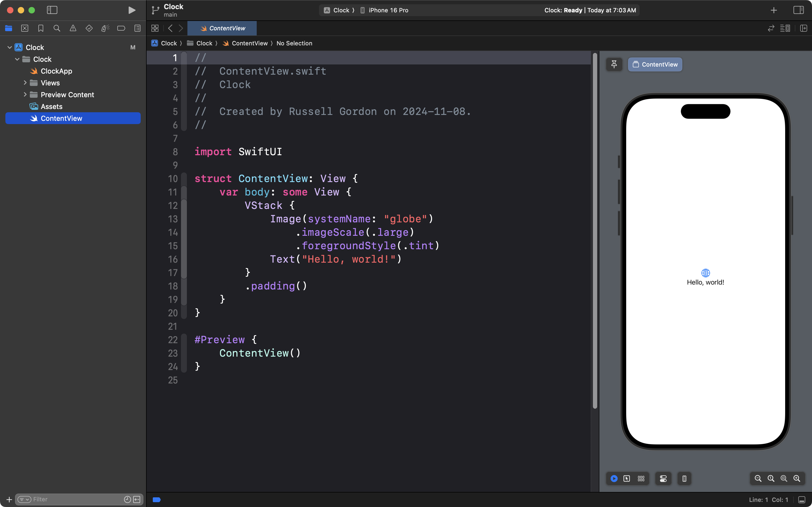This screenshot has width=812, height=507.
Task: Open the iPhone 16 Pro destination menu
Action: click(x=388, y=10)
